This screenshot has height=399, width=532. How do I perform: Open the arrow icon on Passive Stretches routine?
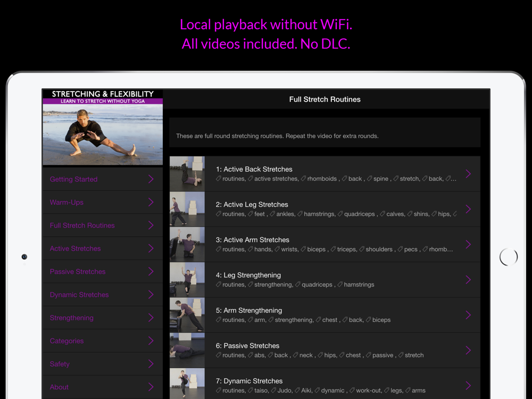[x=468, y=350]
